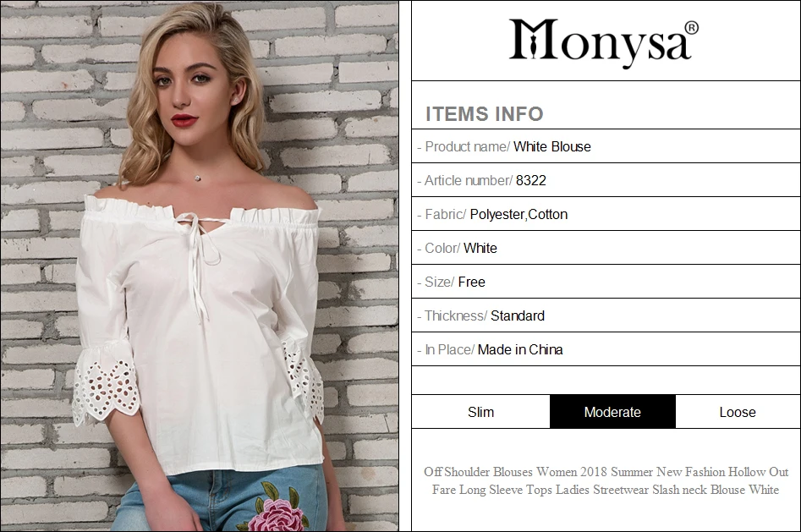The width and height of the screenshot is (801, 532).
Task: Click the pendant necklace in the photo
Action: [x=197, y=178]
